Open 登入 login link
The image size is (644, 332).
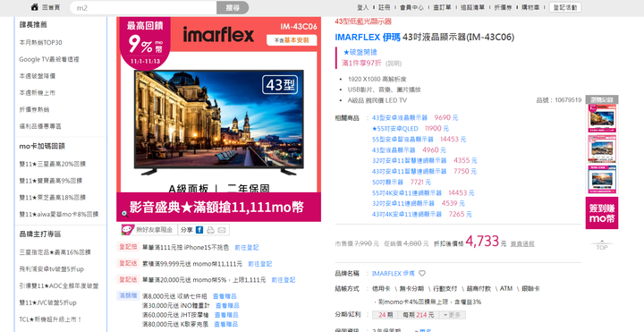[x=362, y=7]
